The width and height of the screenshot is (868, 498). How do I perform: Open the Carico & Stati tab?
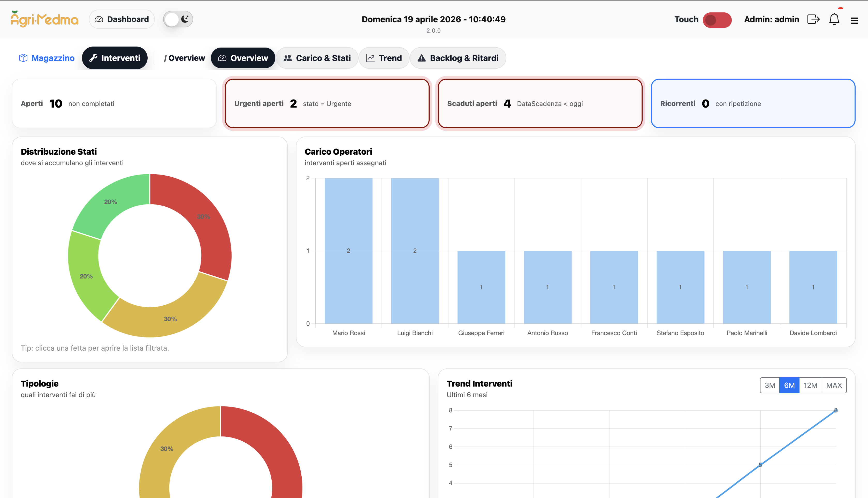tap(317, 58)
